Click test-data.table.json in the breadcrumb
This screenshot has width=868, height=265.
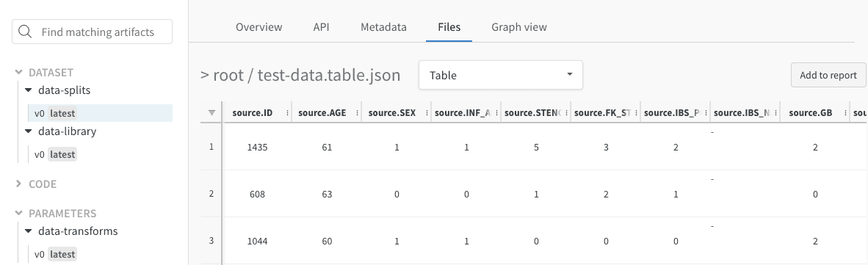click(x=329, y=75)
